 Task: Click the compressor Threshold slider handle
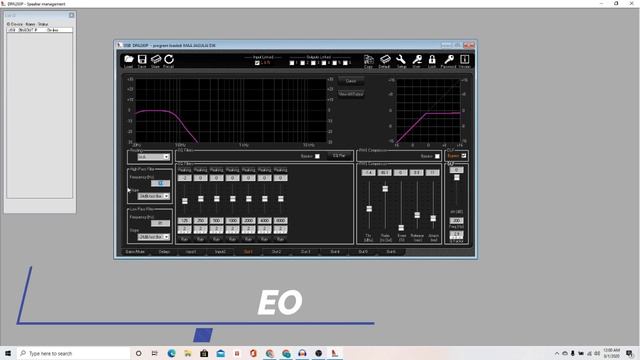(369, 209)
